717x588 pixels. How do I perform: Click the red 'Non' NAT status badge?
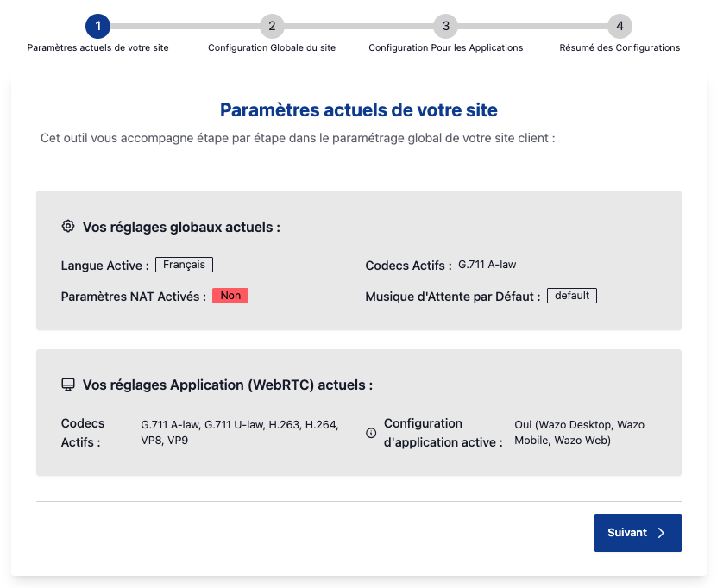click(230, 296)
